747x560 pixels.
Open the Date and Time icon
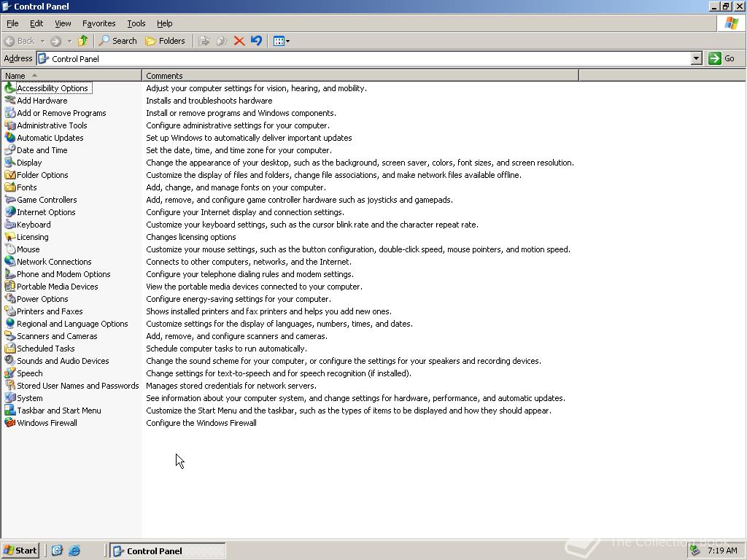click(x=9, y=150)
